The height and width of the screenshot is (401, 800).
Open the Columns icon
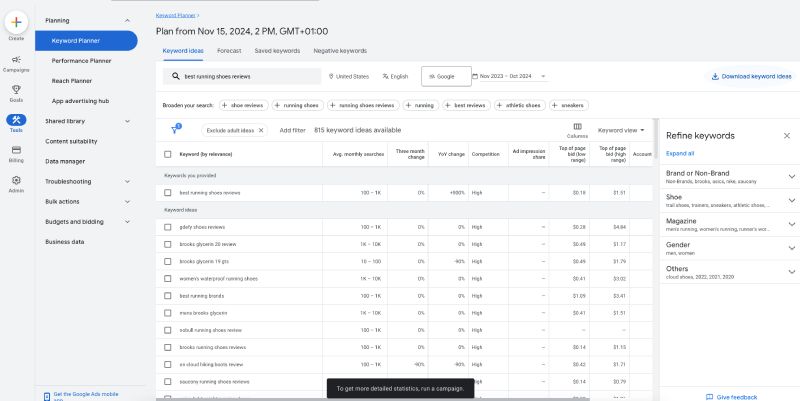click(x=577, y=127)
